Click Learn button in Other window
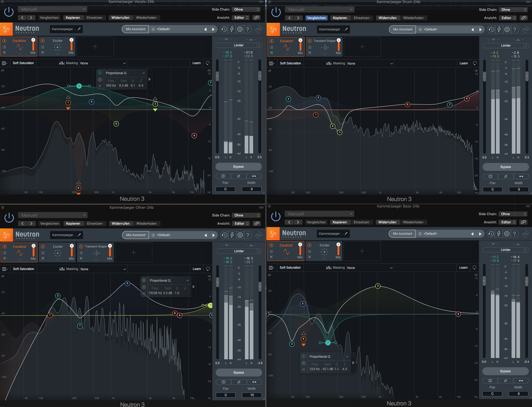Image resolution: width=532 pixels, height=407 pixels. point(197,269)
